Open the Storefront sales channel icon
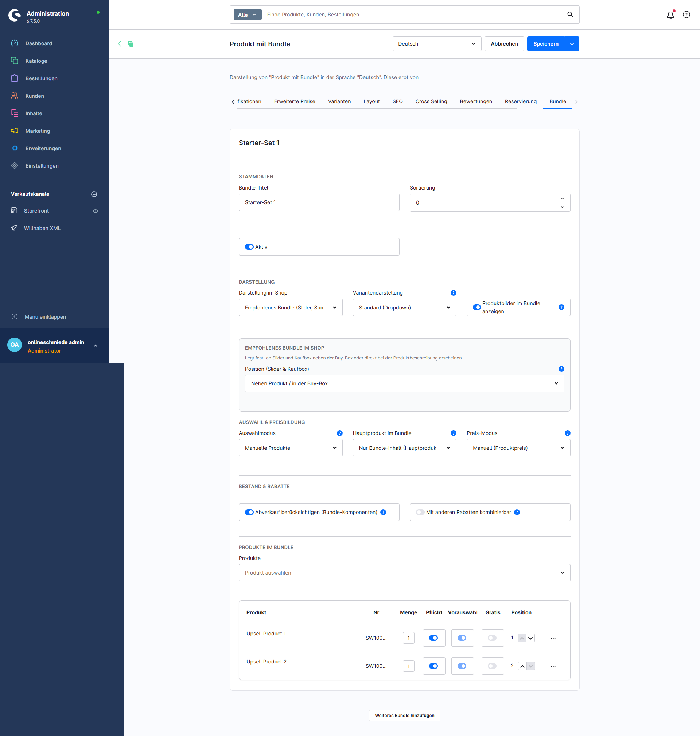The width and height of the screenshot is (700, 736). pyautogui.click(x=14, y=210)
